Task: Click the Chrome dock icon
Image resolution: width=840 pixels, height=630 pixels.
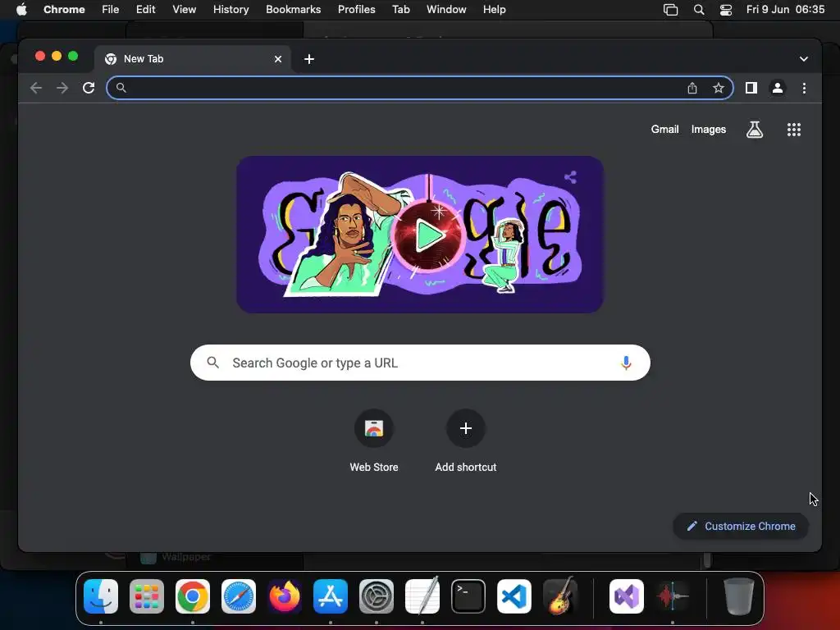Action: pos(192,596)
